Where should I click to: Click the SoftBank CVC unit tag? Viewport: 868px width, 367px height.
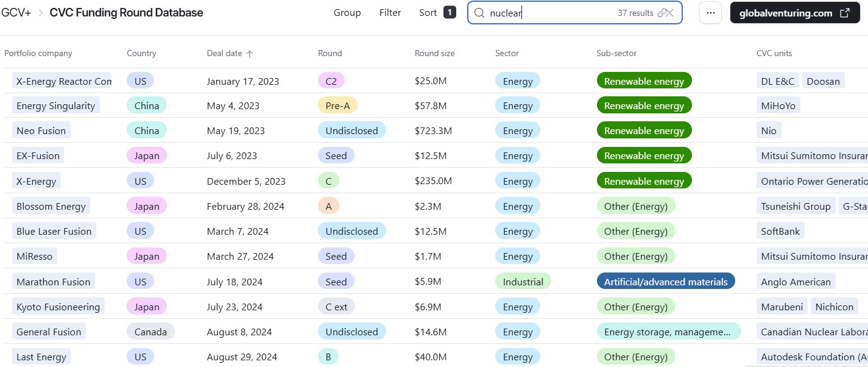[x=780, y=231]
